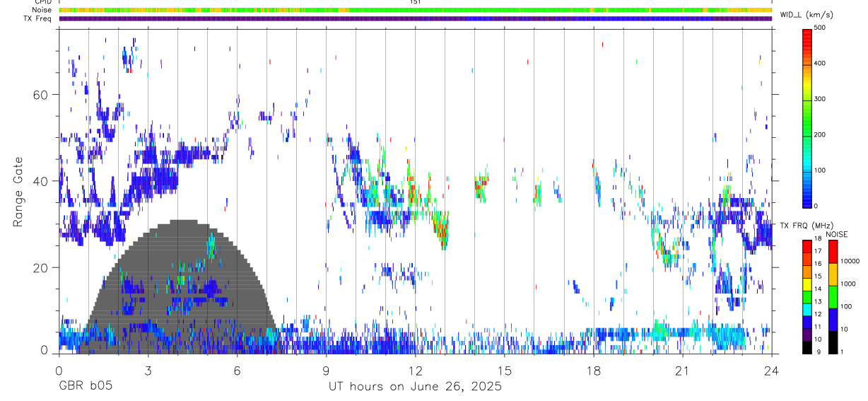Click the '18' tick on the UT hours axis
The image size is (868, 401).
point(593,371)
